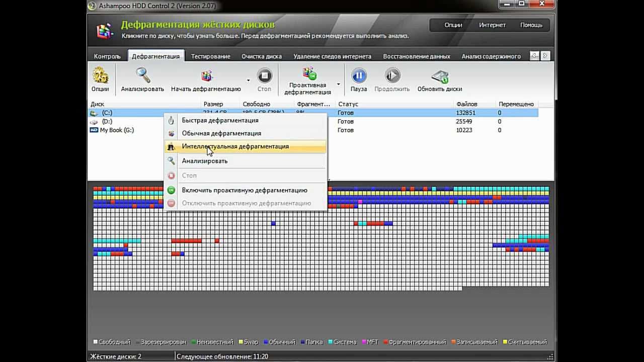644x362 pixels.
Task: Click the Система legend color swatch
Action: [x=330, y=342]
